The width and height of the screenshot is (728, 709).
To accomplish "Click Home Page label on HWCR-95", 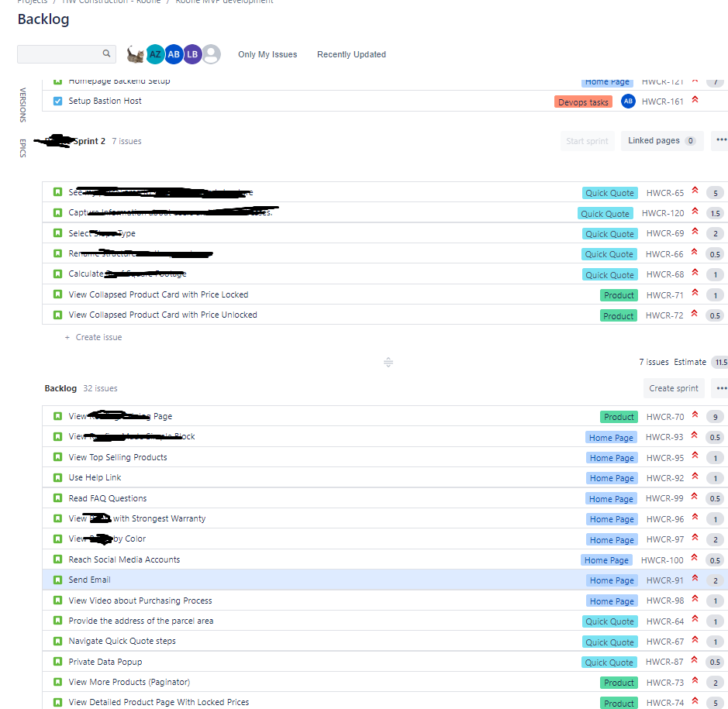I will pos(612,458).
